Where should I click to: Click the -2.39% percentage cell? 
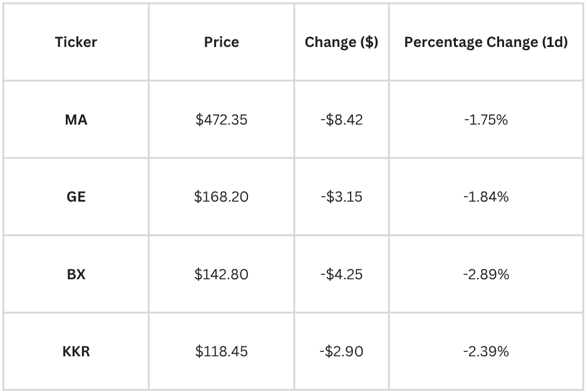(486, 351)
